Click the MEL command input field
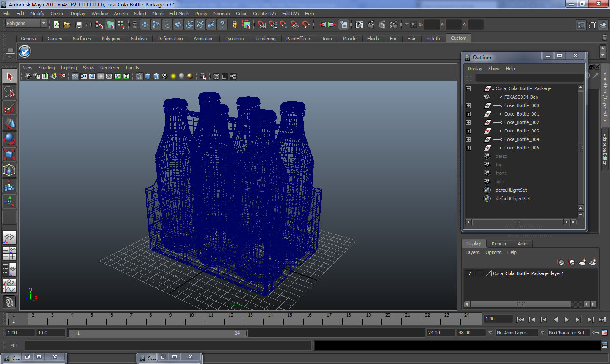 pyautogui.click(x=168, y=345)
